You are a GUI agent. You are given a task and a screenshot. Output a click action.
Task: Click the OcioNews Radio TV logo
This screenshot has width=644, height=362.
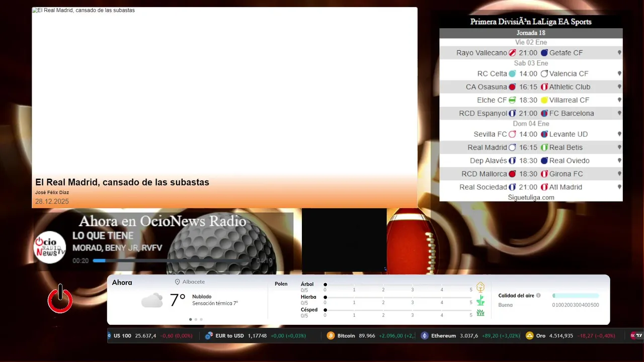50,247
